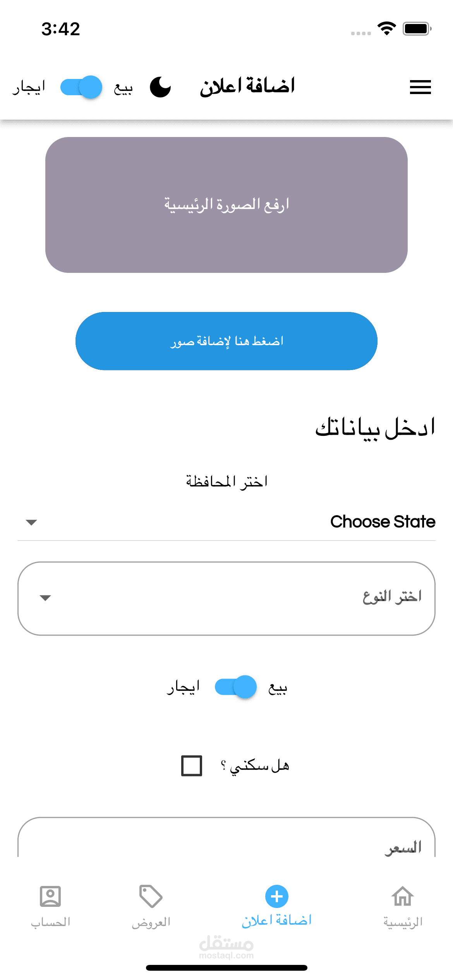Tap the offers tag icon

click(151, 896)
